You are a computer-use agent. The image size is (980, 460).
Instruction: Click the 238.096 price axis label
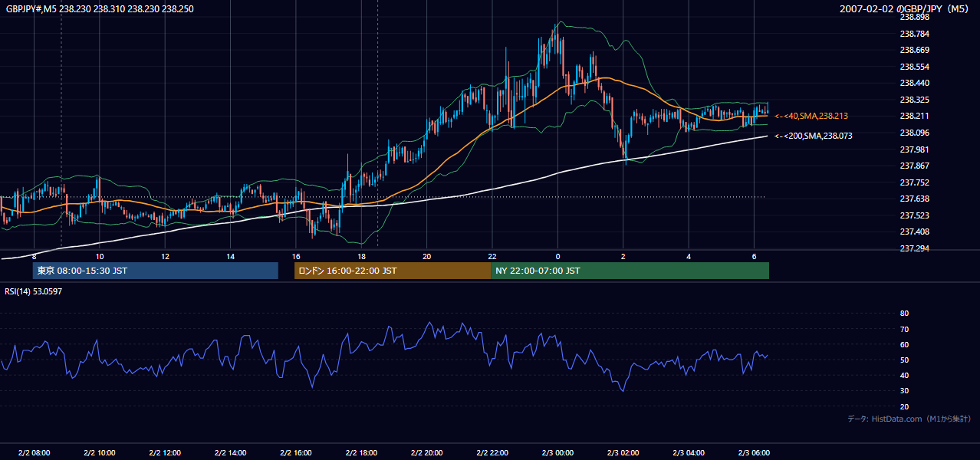tap(914, 133)
